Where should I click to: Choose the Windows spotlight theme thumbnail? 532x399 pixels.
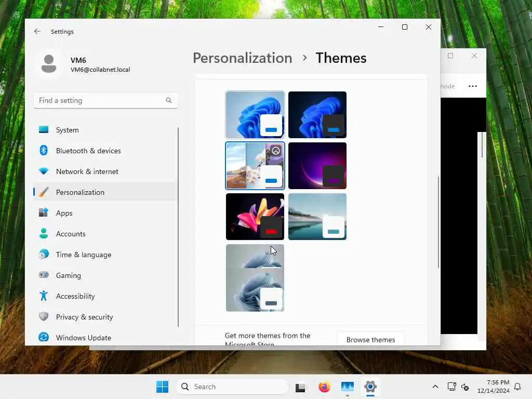click(255, 166)
